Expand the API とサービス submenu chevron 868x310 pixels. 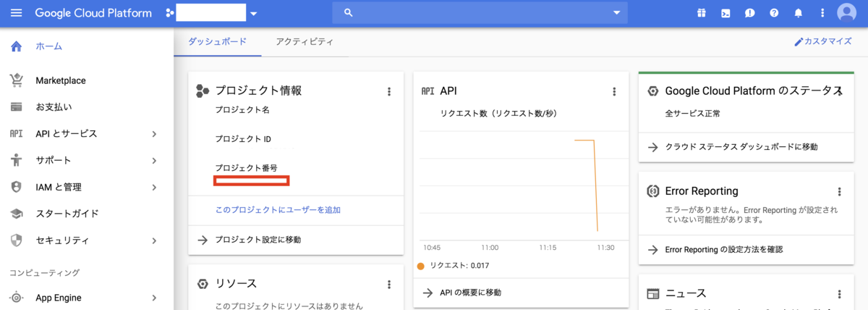click(x=154, y=134)
